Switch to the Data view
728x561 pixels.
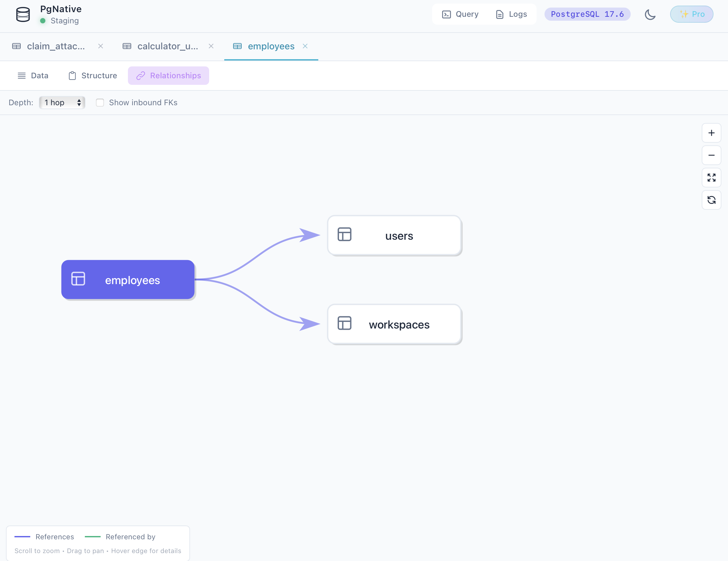pos(33,75)
